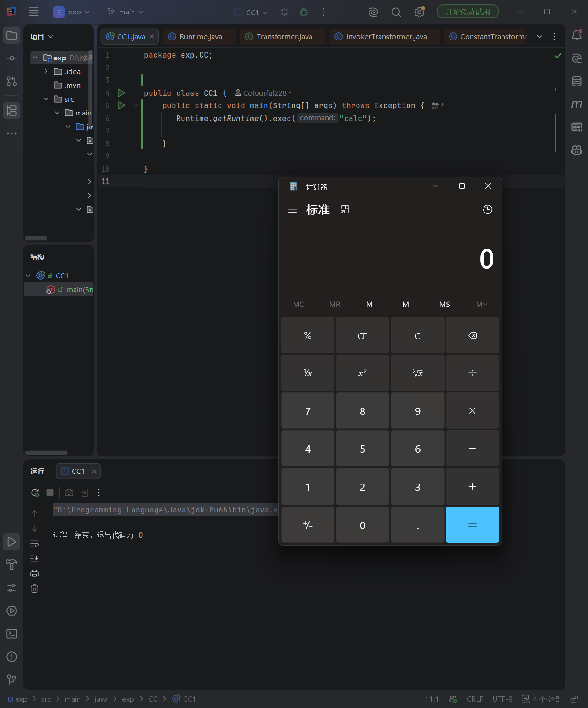Toggle soft-wrap in Run console
The image size is (588, 708).
click(35, 544)
